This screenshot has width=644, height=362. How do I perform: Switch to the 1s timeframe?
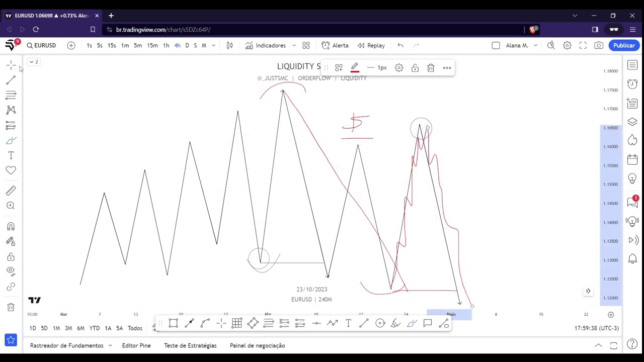[x=89, y=45]
